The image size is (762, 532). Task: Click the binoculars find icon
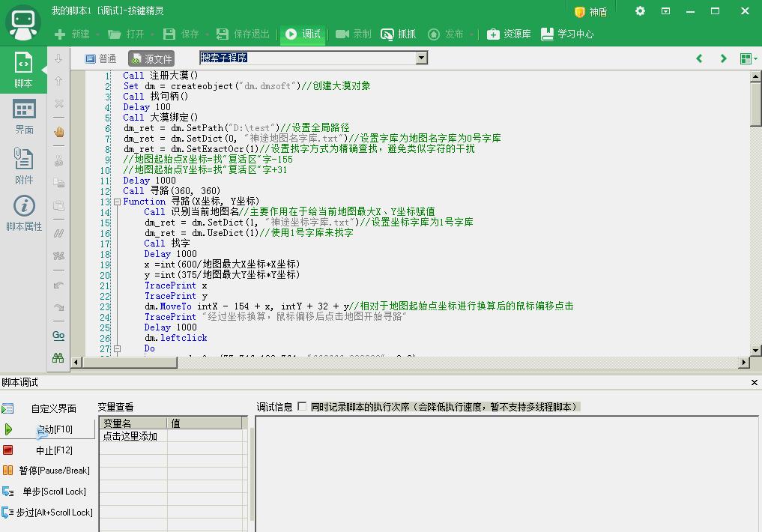coord(58,358)
